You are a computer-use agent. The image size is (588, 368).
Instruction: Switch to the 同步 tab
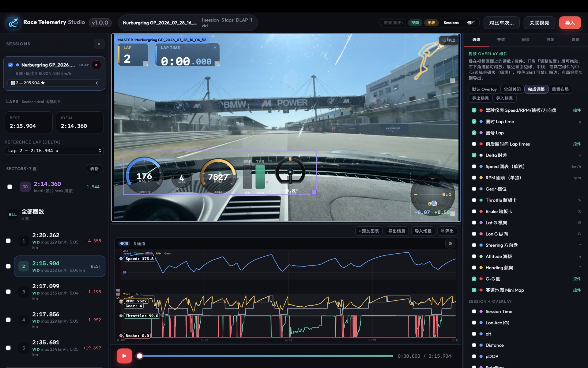tap(526, 40)
